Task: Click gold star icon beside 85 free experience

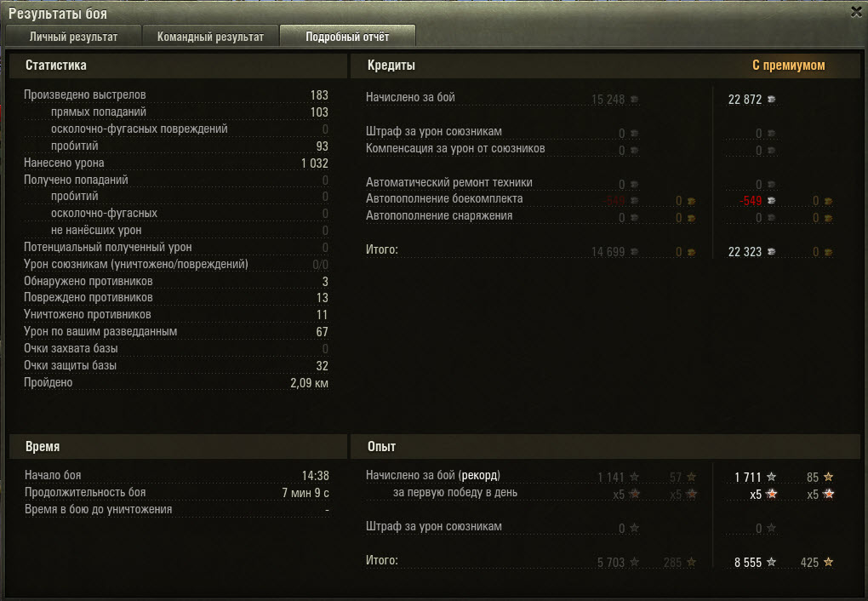Action: coord(828,477)
